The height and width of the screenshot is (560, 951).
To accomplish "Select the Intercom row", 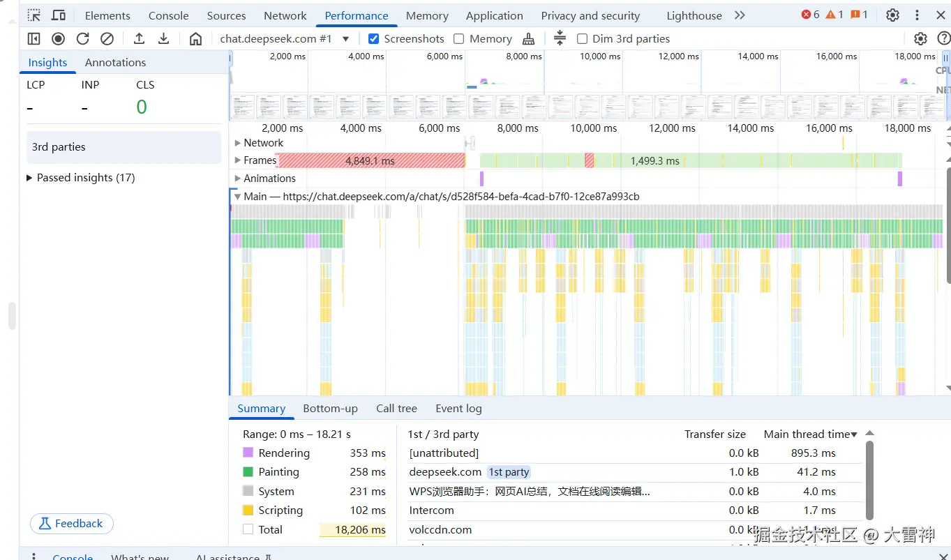I will tap(635, 510).
